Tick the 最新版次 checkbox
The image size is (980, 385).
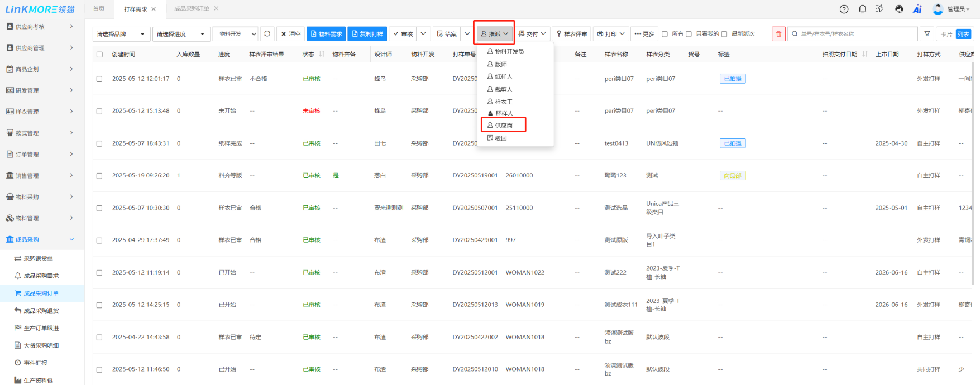pos(724,34)
